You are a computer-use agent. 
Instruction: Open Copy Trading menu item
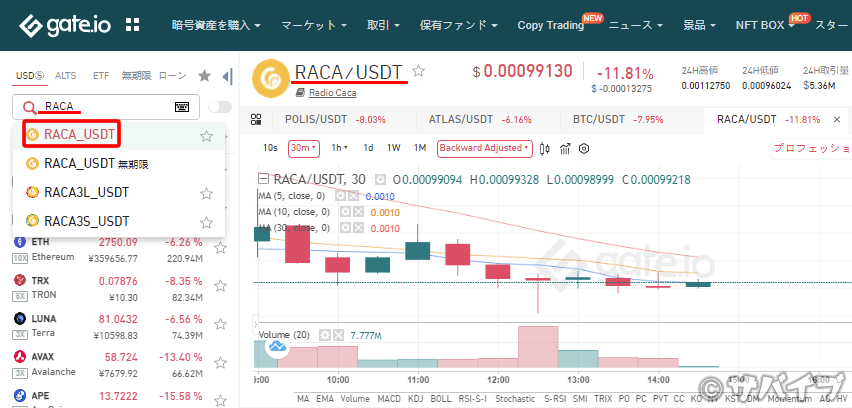(x=550, y=25)
